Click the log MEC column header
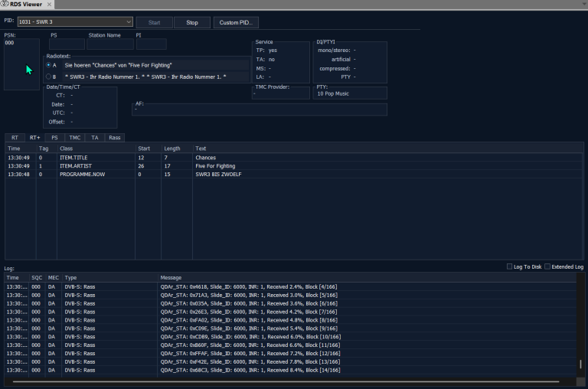The image size is (588, 389). [x=54, y=278]
